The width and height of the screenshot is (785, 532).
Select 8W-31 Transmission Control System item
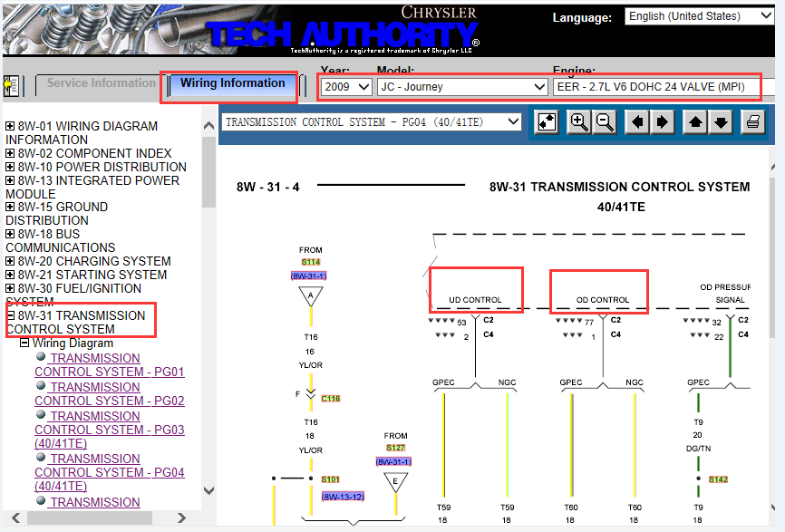coord(75,323)
